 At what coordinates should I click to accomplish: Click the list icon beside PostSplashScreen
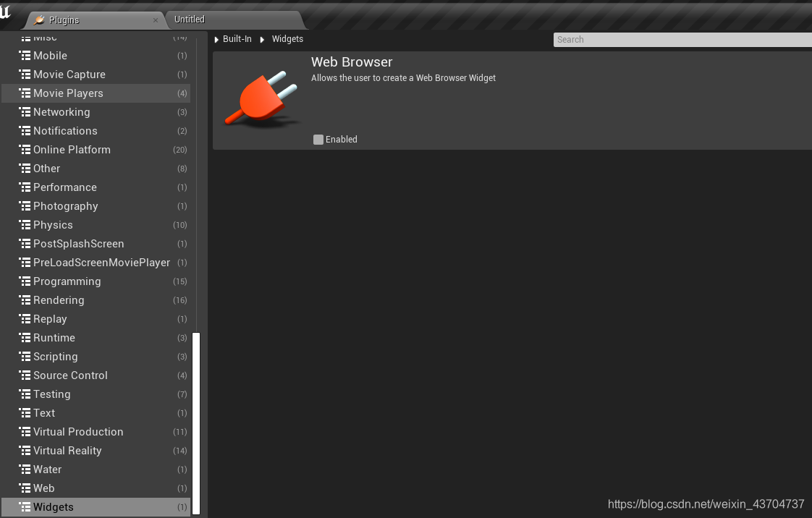[25, 244]
